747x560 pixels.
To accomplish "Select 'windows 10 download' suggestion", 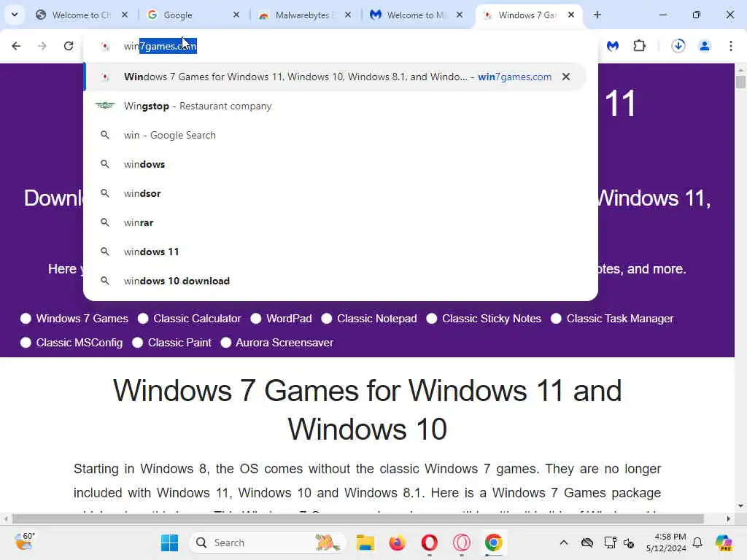I will (x=334, y=281).
